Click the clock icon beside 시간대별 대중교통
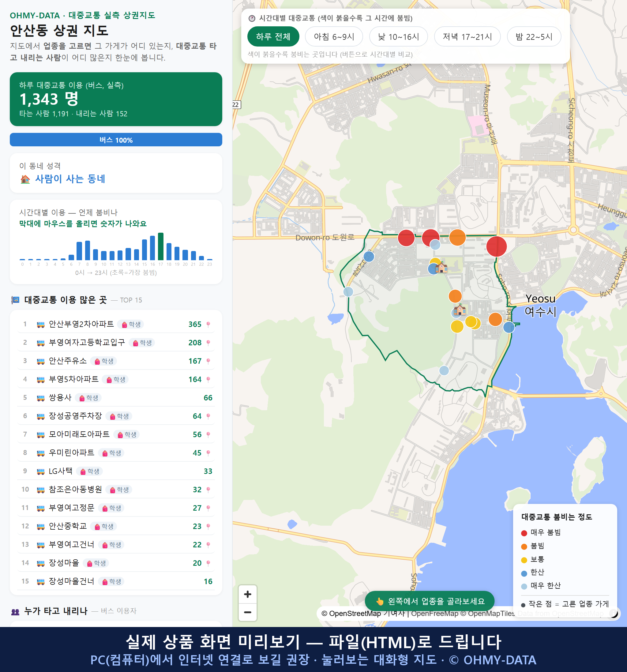627x672 pixels. point(252,18)
